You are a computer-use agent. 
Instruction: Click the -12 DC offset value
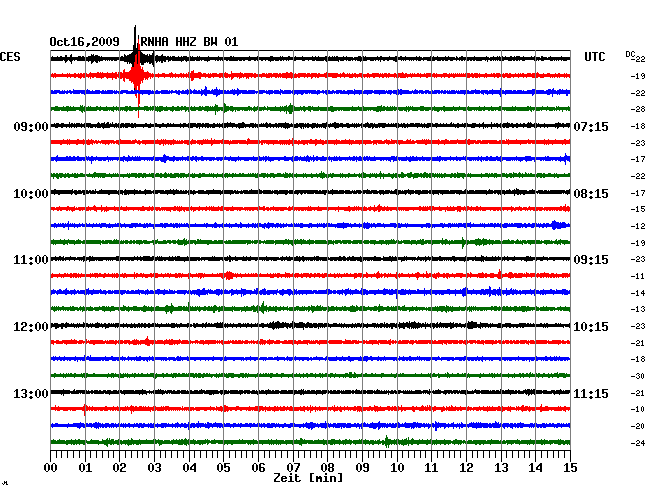pyautogui.click(x=637, y=226)
